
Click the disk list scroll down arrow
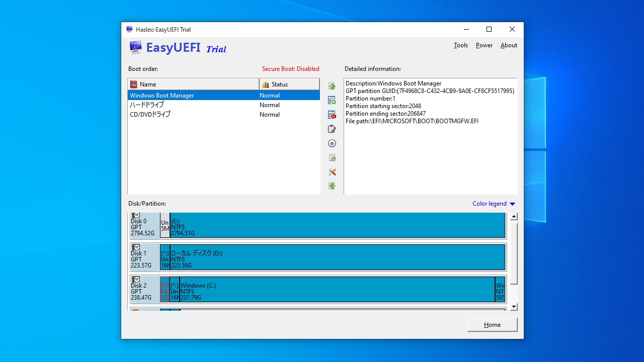tap(514, 307)
